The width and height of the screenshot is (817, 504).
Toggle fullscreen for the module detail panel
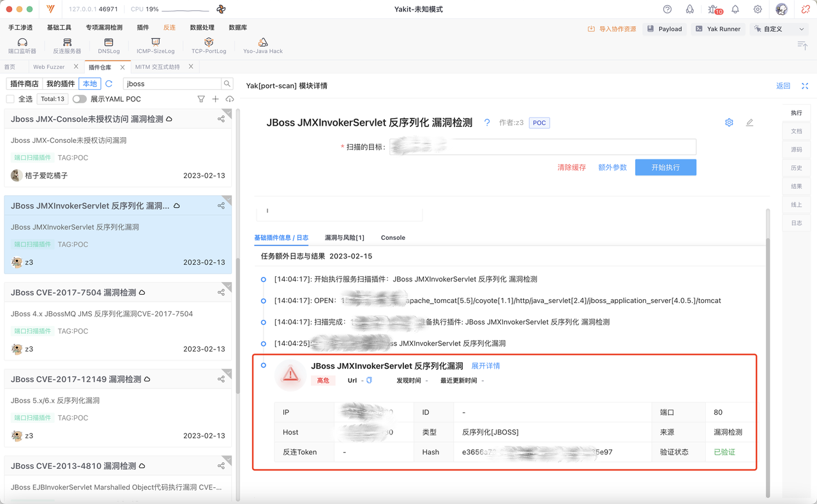pyautogui.click(x=805, y=86)
